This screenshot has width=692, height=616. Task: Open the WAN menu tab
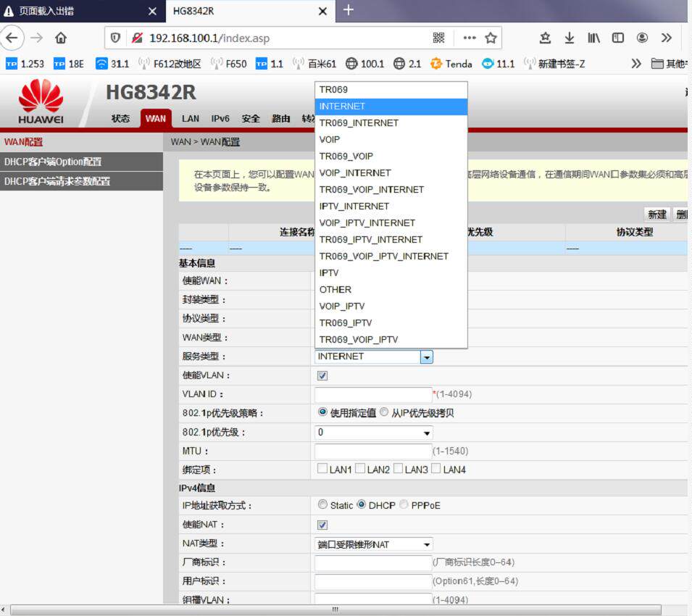coord(156,118)
